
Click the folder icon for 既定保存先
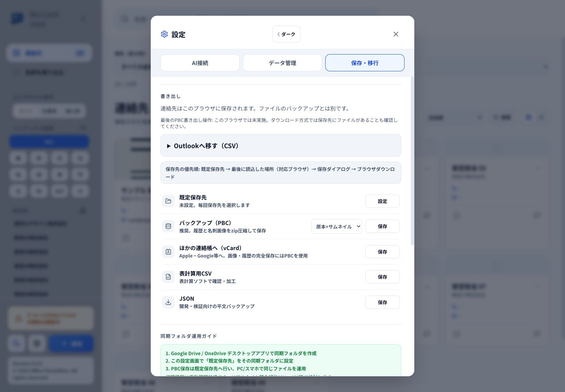(168, 201)
